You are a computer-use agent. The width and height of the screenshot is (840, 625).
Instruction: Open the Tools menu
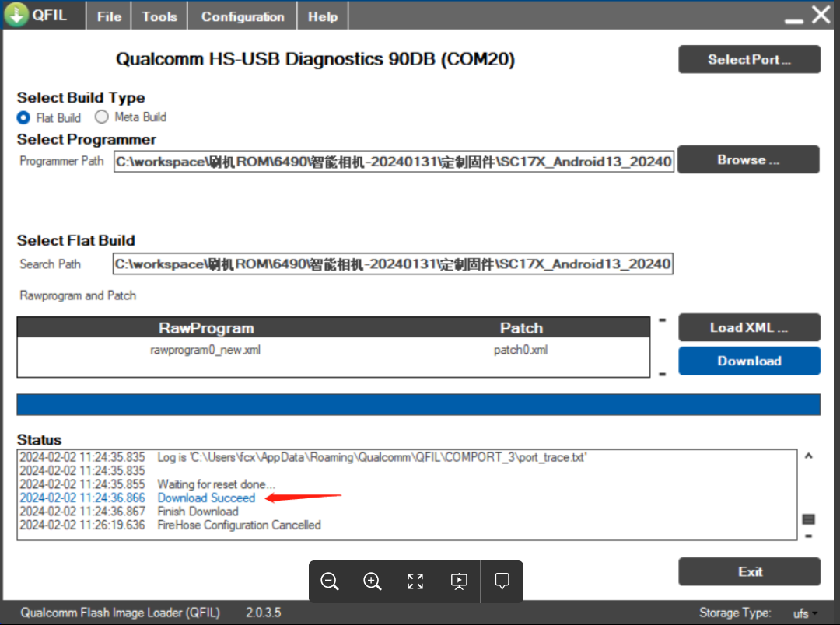pyautogui.click(x=159, y=16)
